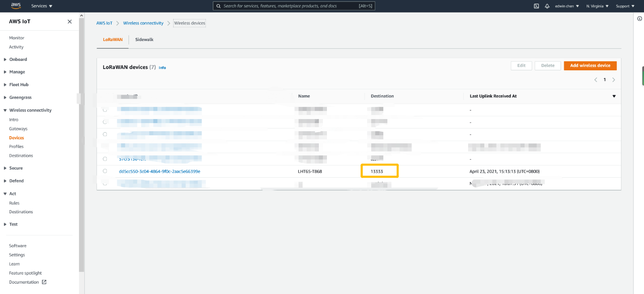Viewport: 644px width, 294px height.
Task: Select the radio button of the first device row
Action: 105,110
